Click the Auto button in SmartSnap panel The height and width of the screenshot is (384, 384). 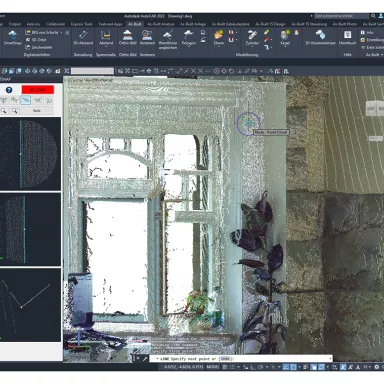[x=37, y=111]
